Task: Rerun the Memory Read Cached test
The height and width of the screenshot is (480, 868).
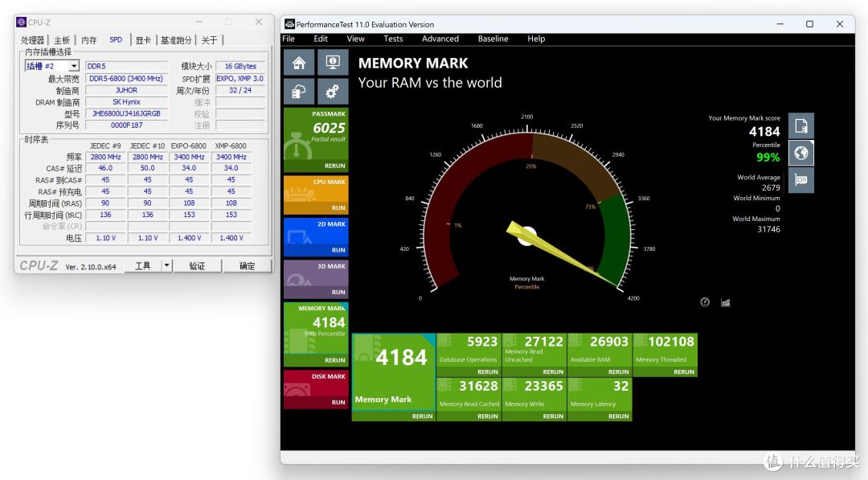Action: click(487, 416)
